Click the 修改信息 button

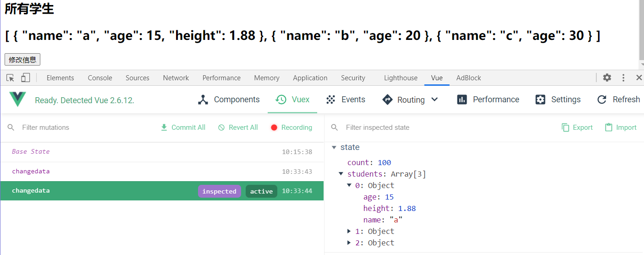22,60
